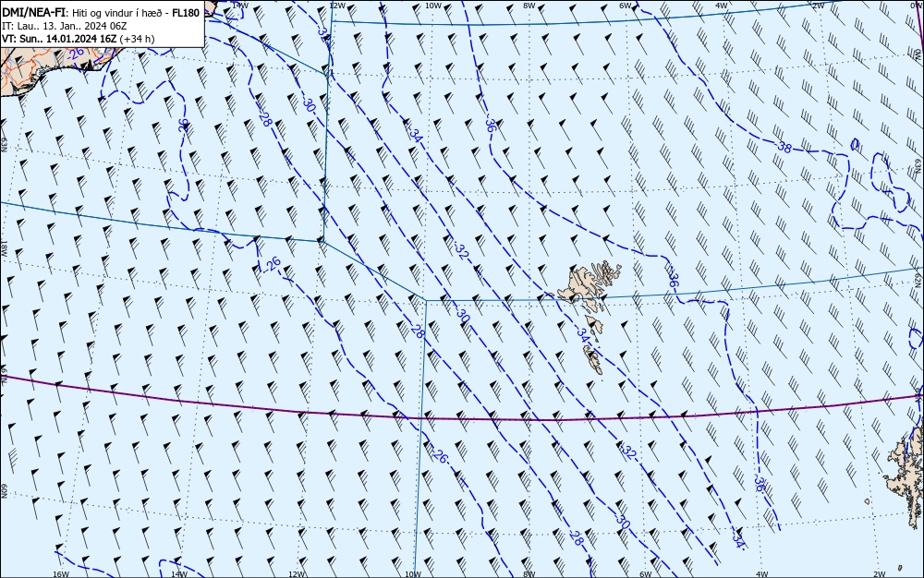924x578 pixels.
Task: Click the 18W longitude label
Action: click(4, 249)
